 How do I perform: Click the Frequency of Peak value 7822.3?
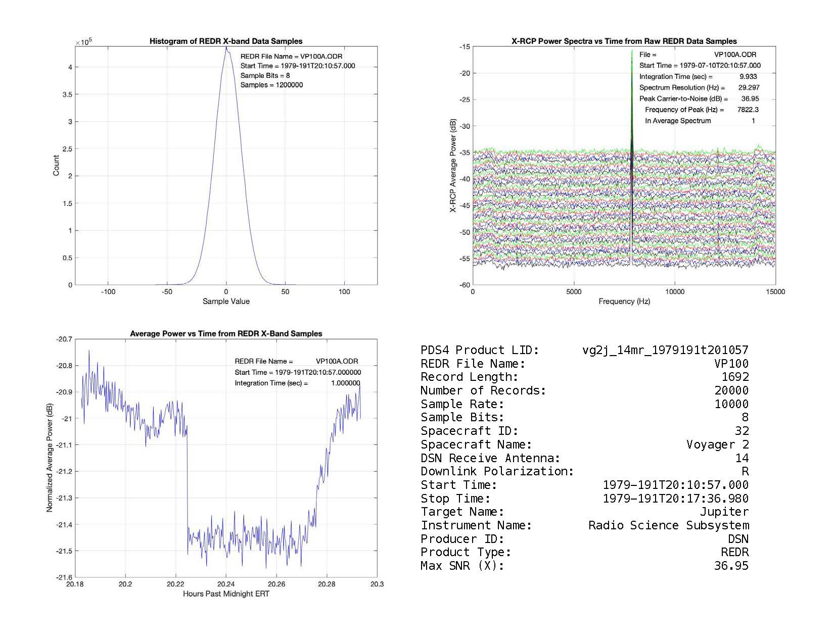748,110
